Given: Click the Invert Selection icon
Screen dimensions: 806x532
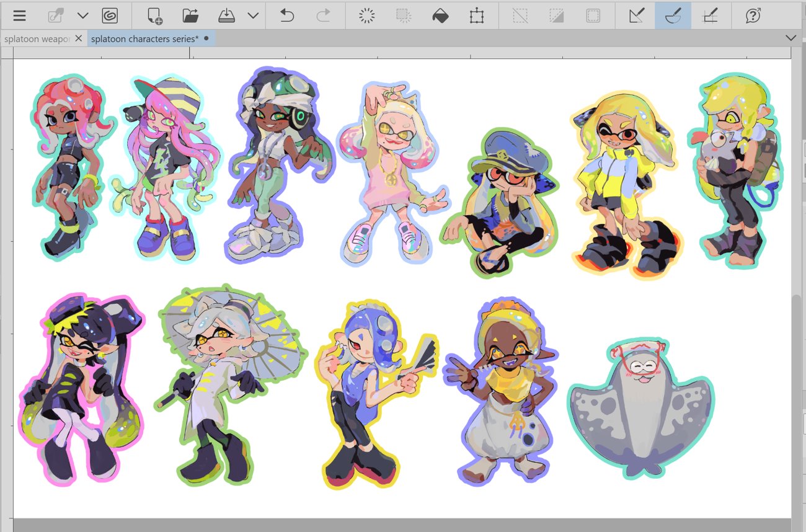Looking at the screenshot, I should coord(557,16).
